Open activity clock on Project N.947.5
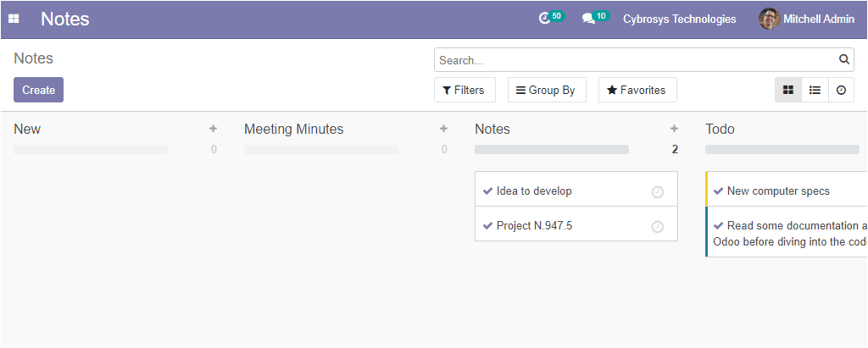The image size is (868, 348). [x=657, y=227]
